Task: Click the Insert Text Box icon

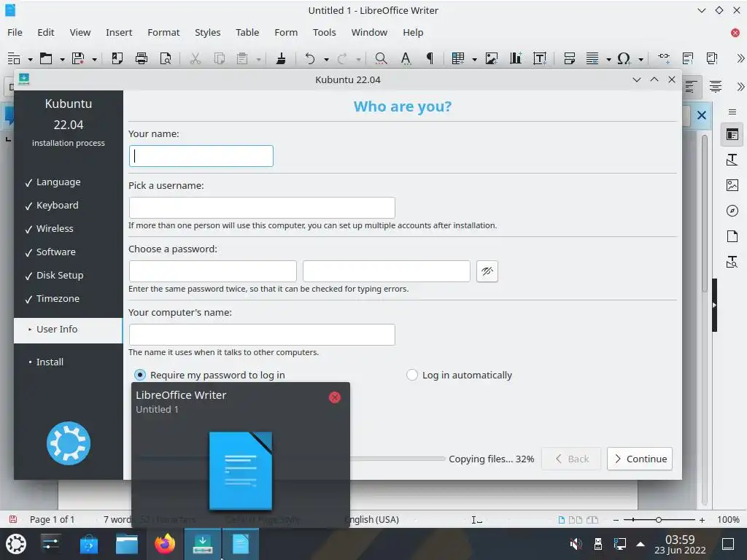Action: click(x=540, y=58)
